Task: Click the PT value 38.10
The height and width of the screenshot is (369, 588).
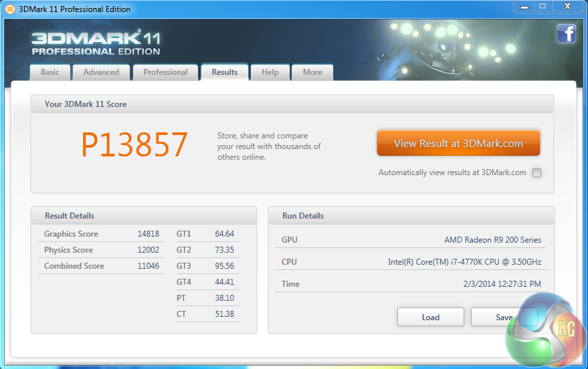Action: pos(224,298)
